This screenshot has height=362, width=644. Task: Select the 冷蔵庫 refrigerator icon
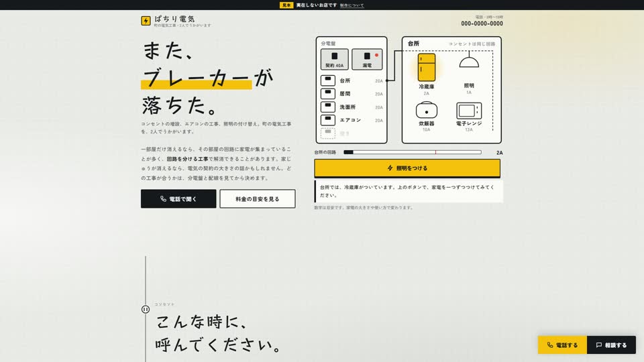tap(427, 67)
